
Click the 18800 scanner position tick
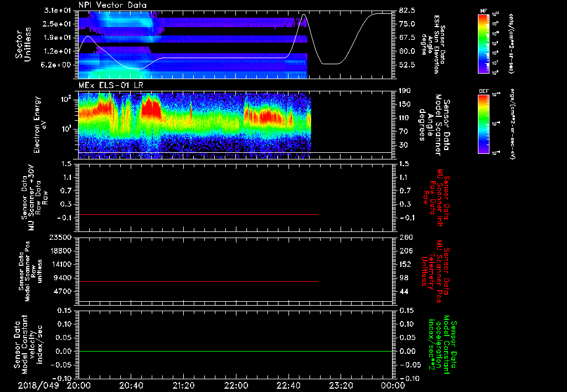pyautogui.click(x=60, y=251)
